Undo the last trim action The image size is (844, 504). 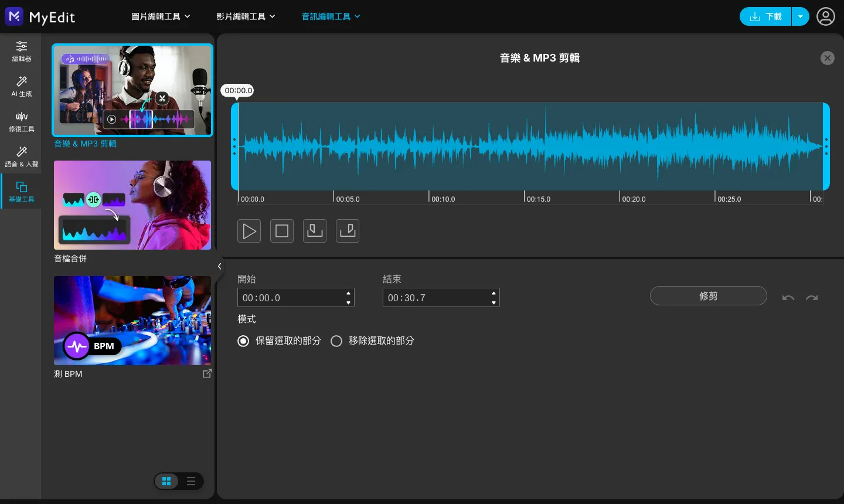tap(788, 298)
